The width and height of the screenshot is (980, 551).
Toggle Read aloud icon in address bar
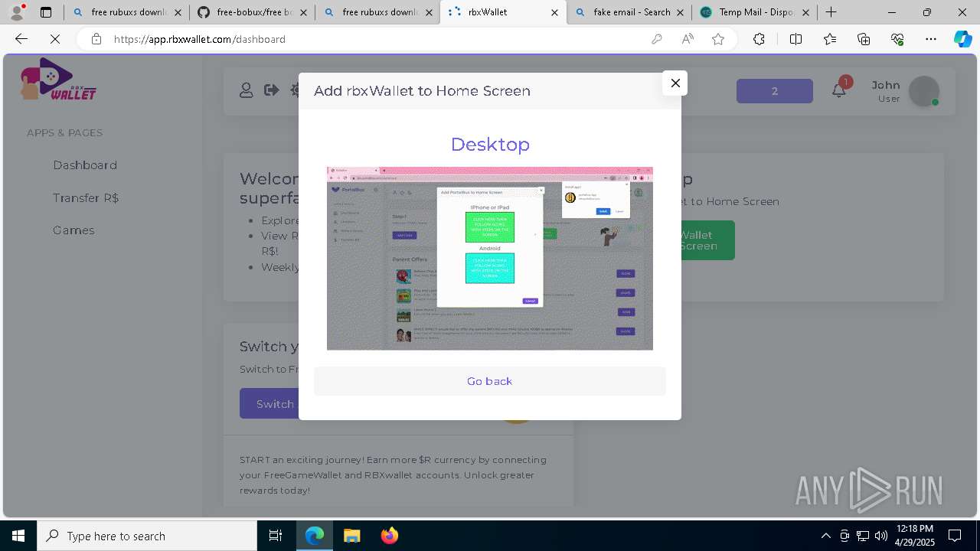coord(688,39)
